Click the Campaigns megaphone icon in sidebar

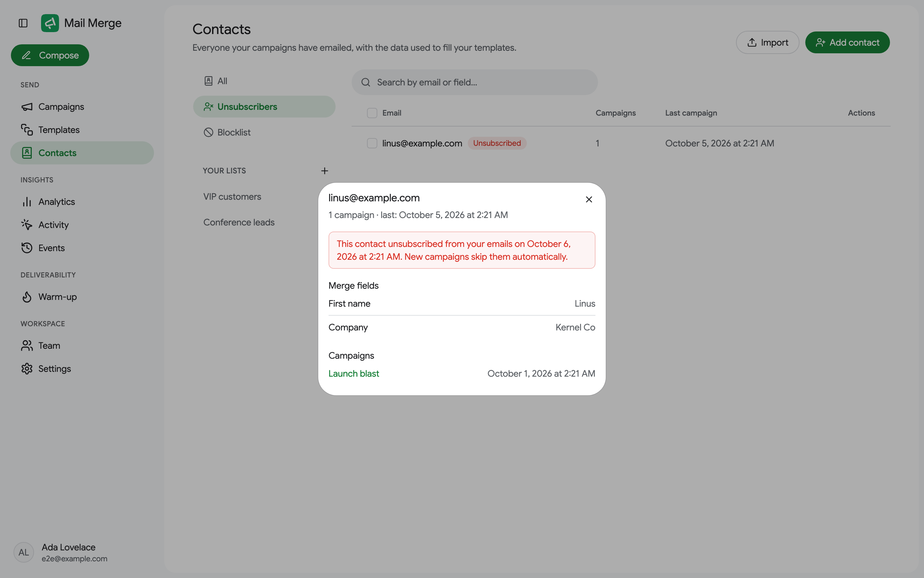pos(27,107)
